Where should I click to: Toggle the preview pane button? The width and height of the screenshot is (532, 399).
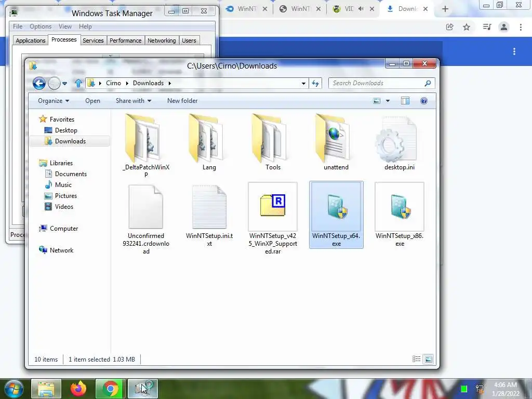[405, 101]
